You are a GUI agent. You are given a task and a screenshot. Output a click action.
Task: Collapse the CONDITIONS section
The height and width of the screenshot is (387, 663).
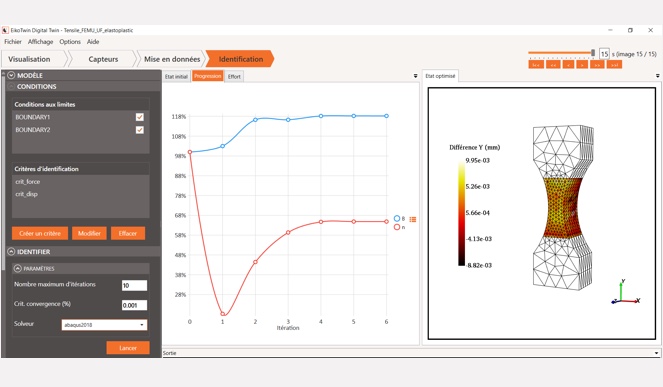[11, 86]
